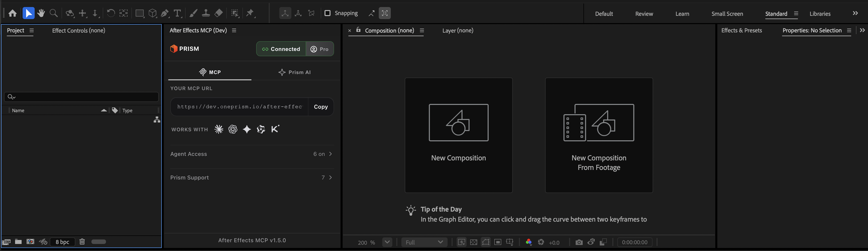Viewport: 868px width, 251px height.
Task: Select the Rectangle shape tool
Action: coord(140,14)
